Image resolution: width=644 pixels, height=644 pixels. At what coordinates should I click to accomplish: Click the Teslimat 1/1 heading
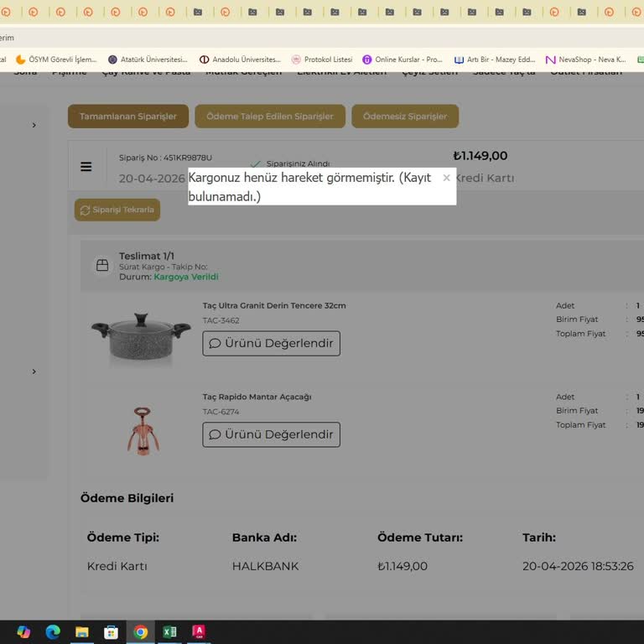[x=147, y=256]
